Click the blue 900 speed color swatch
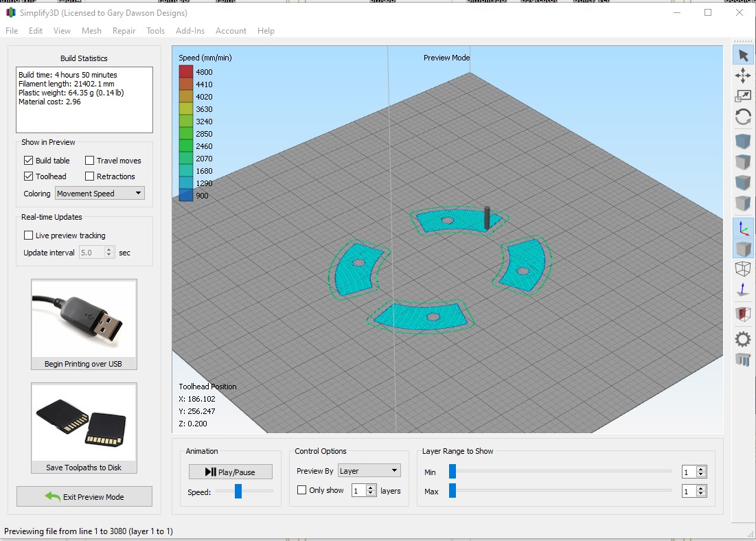The width and height of the screenshot is (756, 541). click(x=186, y=195)
